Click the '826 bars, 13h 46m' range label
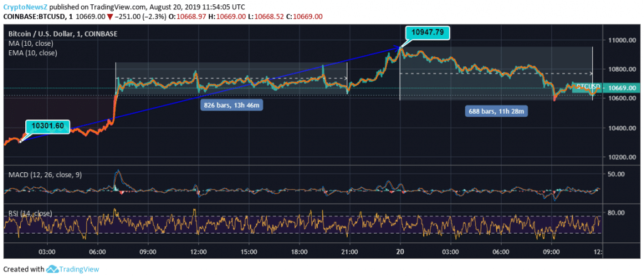Screen dimensions: 644x279 pos(231,105)
